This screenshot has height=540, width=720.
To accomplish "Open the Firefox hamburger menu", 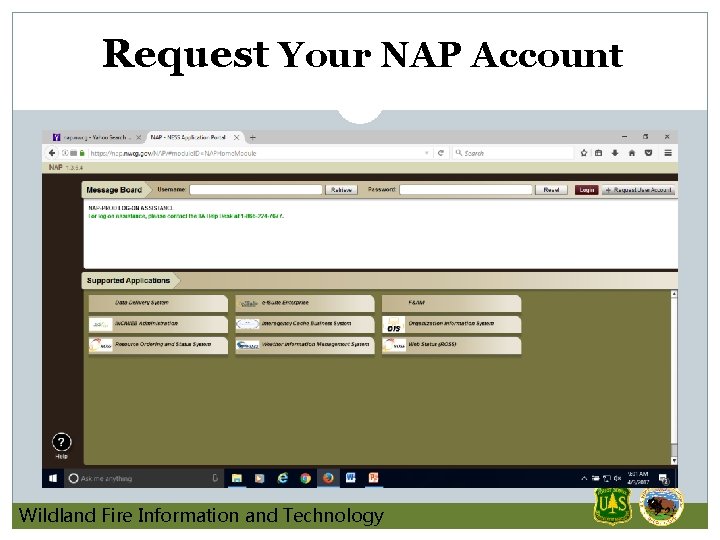I will [668, 153].
